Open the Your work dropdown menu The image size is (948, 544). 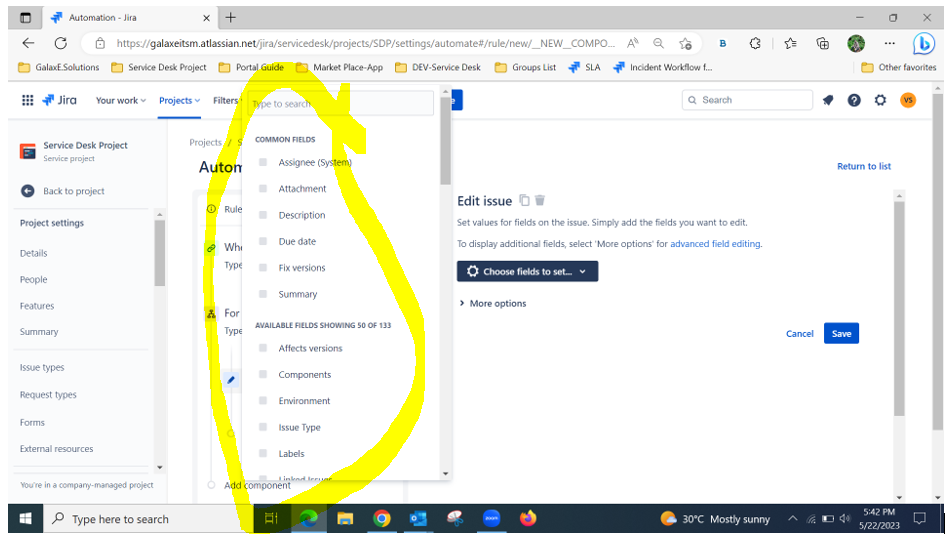[121, 100]
